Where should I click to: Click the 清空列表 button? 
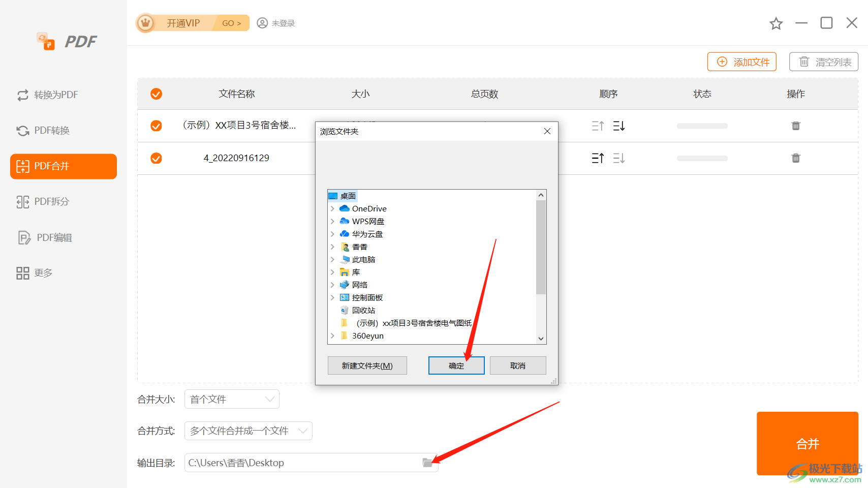tap(824, 62)
